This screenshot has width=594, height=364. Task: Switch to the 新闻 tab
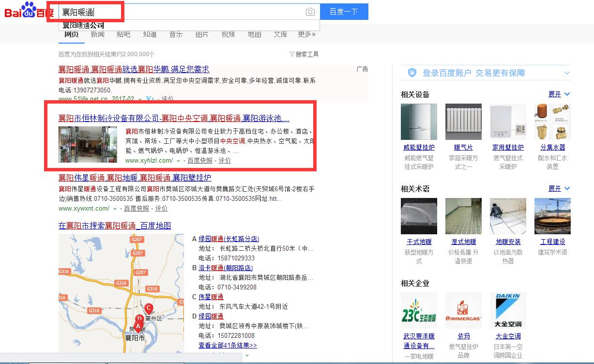97,34
